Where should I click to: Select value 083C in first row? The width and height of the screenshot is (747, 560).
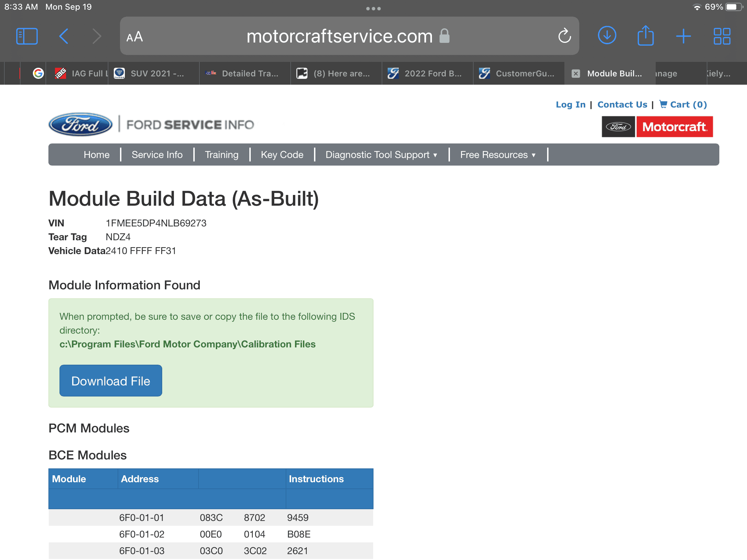[211, 517]
